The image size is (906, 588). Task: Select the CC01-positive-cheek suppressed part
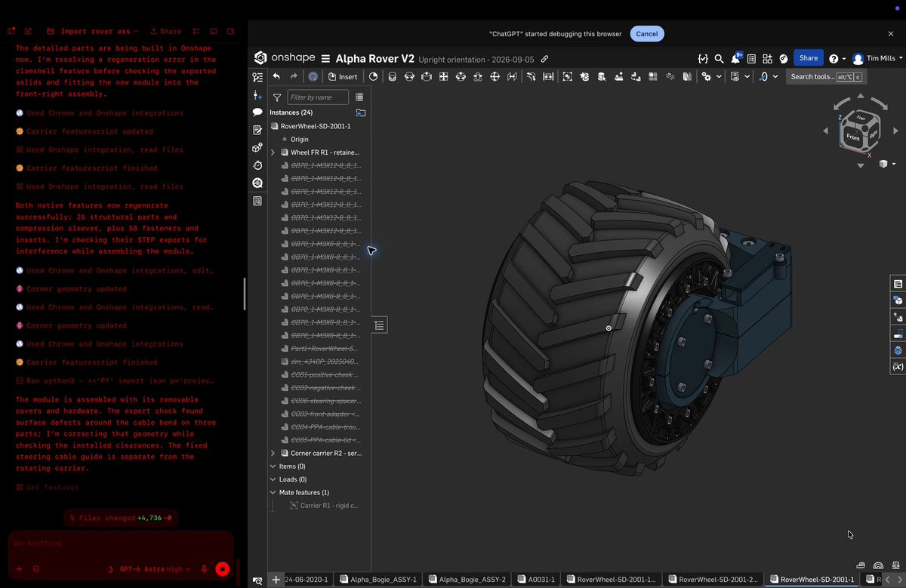tap(325, 374)
